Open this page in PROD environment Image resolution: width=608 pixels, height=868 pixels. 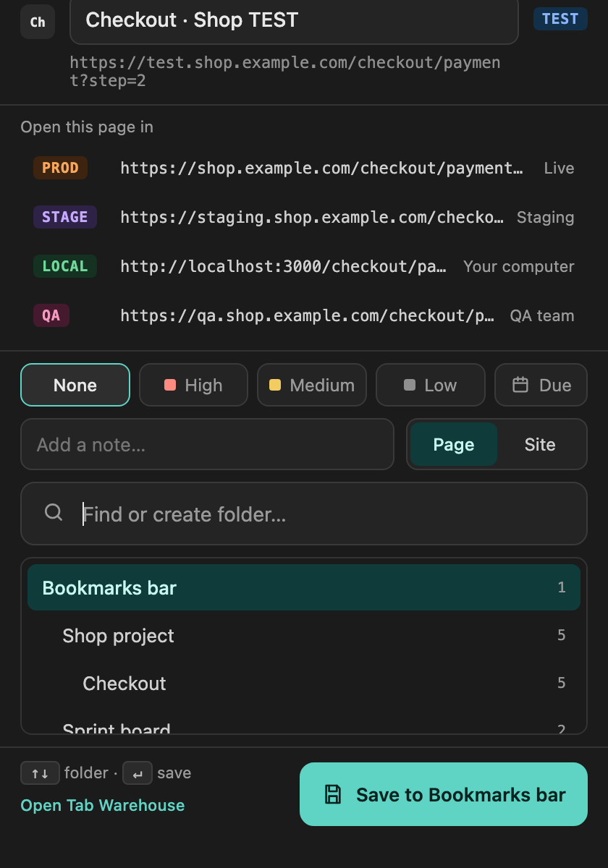304,168
